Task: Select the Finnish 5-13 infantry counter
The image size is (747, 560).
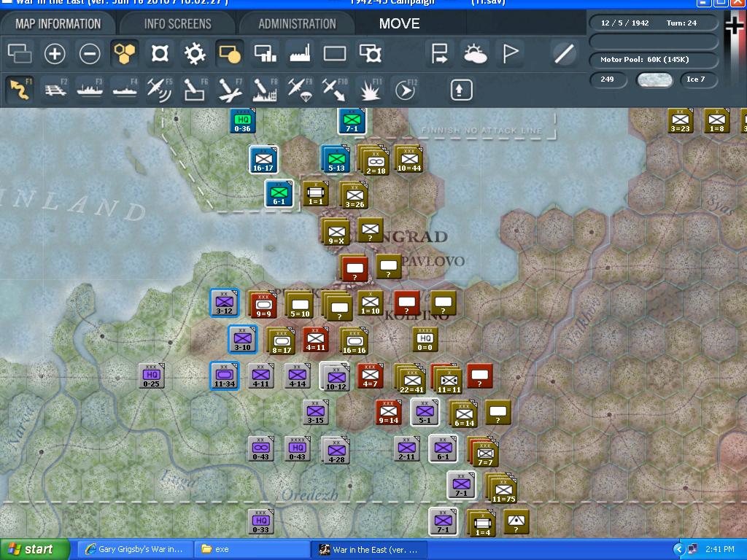Action: [x=336, y=160]
